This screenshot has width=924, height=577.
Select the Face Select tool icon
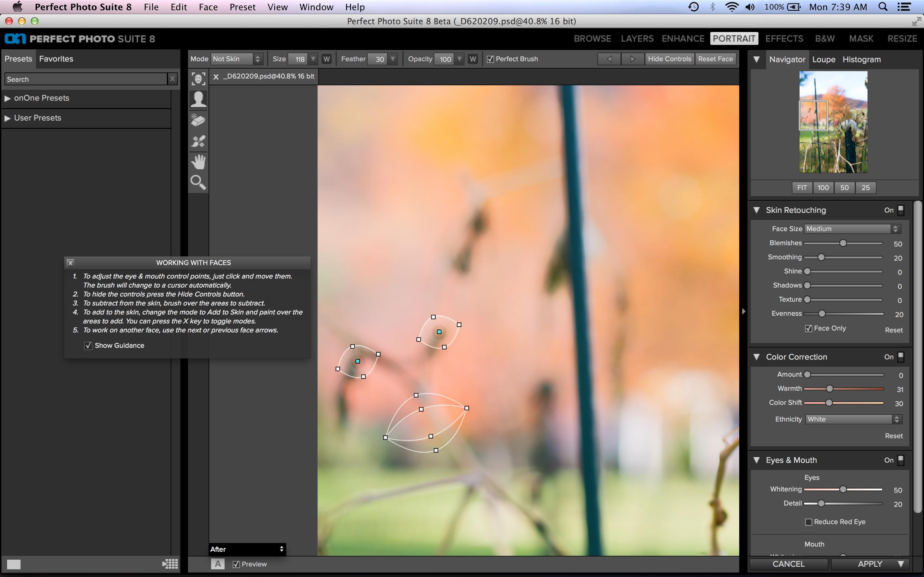(198, 79)
